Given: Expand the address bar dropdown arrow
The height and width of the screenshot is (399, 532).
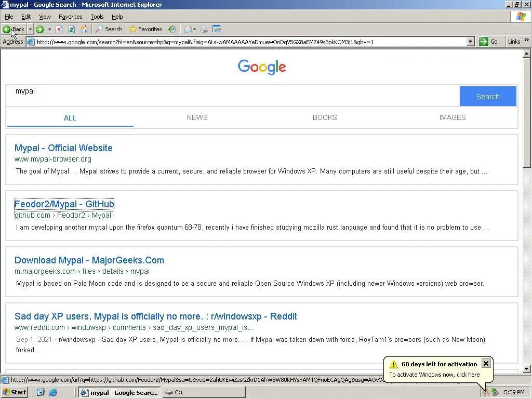Looking at the screenshot, I should [470, 42].
